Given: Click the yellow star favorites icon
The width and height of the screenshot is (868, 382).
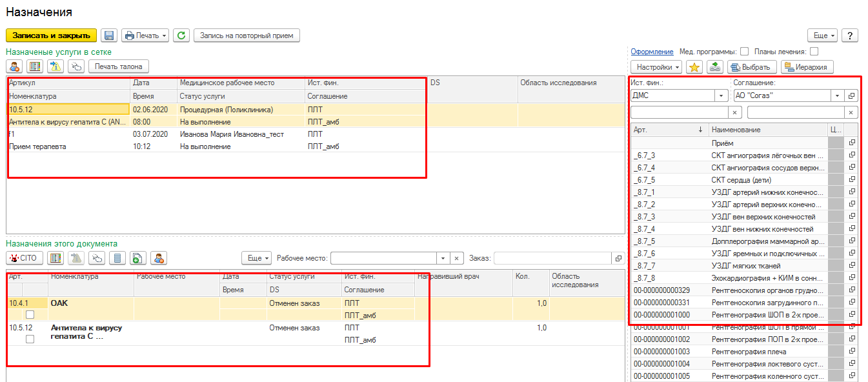Looking at the screenshot, I should tap(694, 67).
